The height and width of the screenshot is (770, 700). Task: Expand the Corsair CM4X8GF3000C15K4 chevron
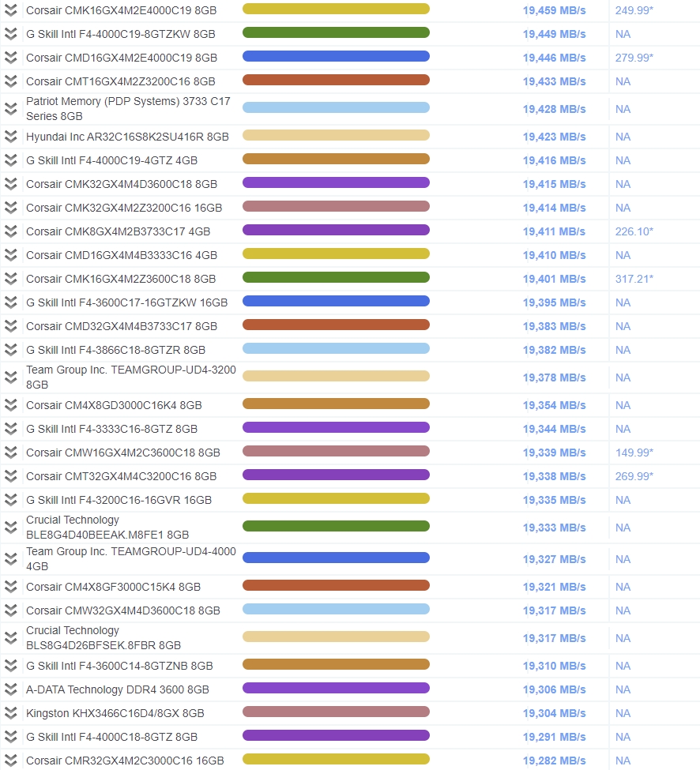[11, 587]
